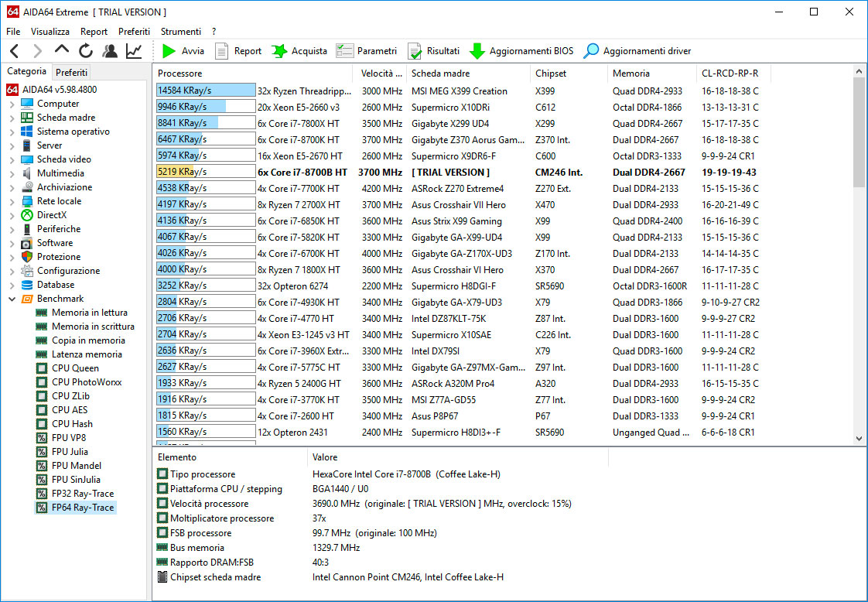Screen dimensions: 868x602
Task: Open CPU PhotoWorxx benchmark
Action: (87, 381)
